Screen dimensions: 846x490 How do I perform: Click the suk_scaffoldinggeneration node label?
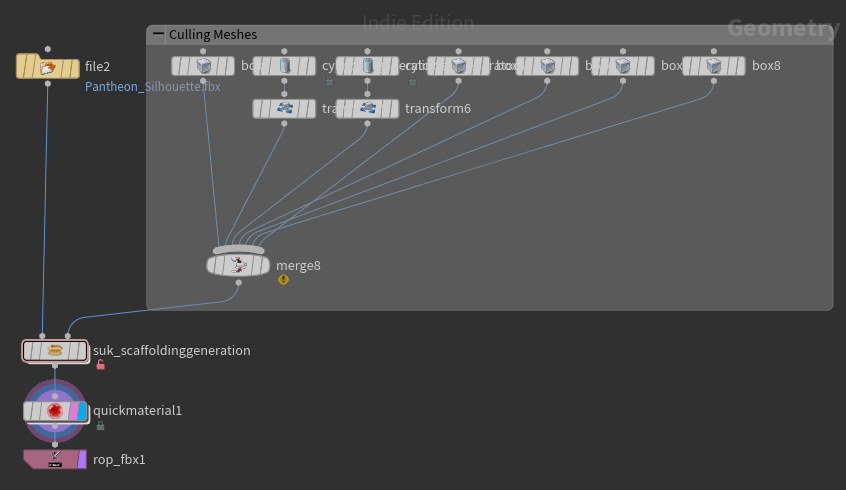pos(172,351)
